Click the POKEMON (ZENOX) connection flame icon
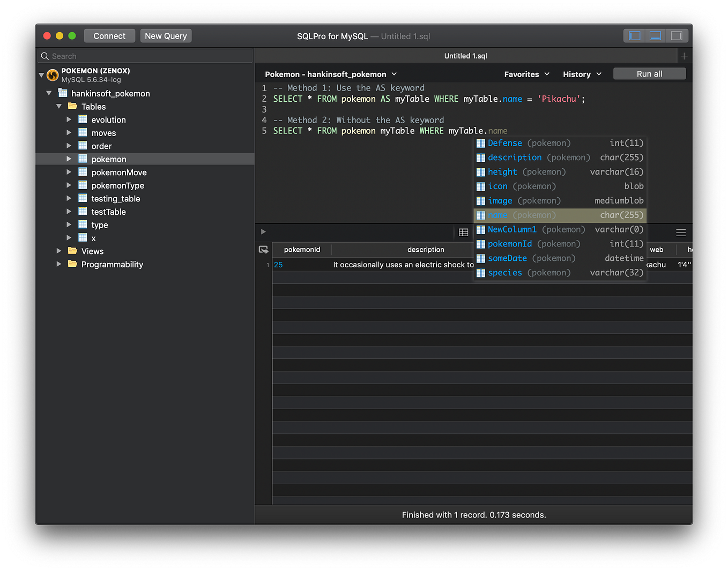This screenshot has width=728, height=571. tap(52, 75)
